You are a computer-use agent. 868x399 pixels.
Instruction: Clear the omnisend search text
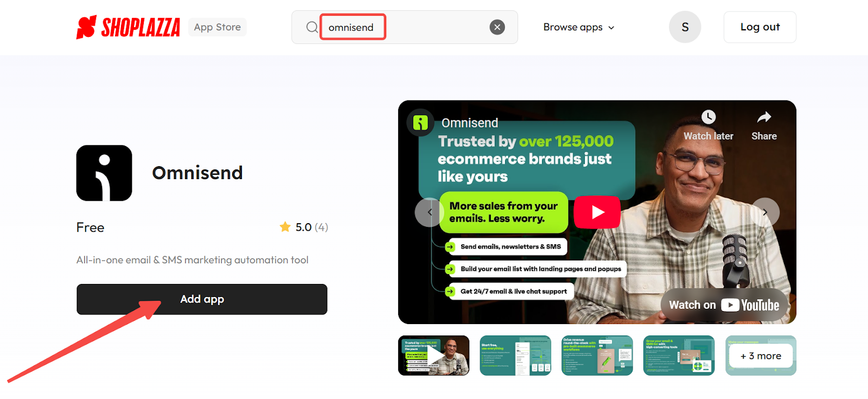click(497, 27)
